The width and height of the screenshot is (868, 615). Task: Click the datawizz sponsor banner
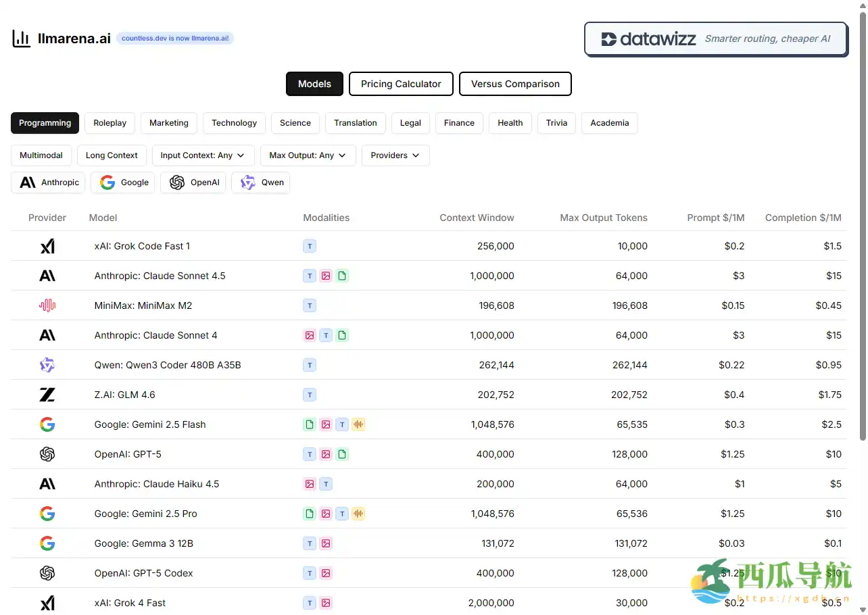click(x=716, y=39)
